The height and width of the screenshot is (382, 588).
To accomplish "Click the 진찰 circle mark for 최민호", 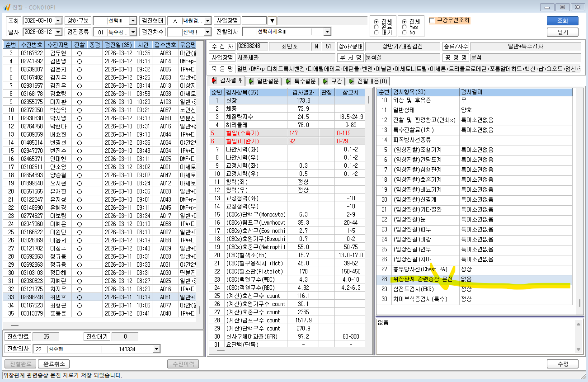I will pos(79,297).
